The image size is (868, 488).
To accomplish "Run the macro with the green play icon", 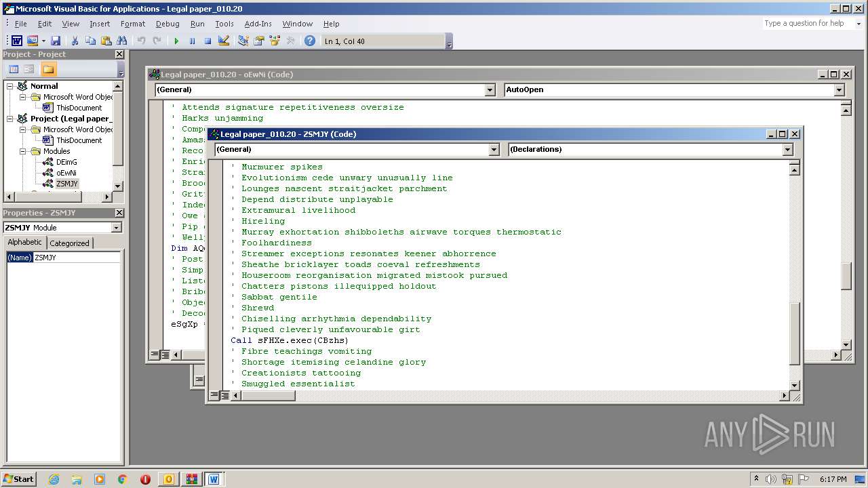I will coord(176,41).
